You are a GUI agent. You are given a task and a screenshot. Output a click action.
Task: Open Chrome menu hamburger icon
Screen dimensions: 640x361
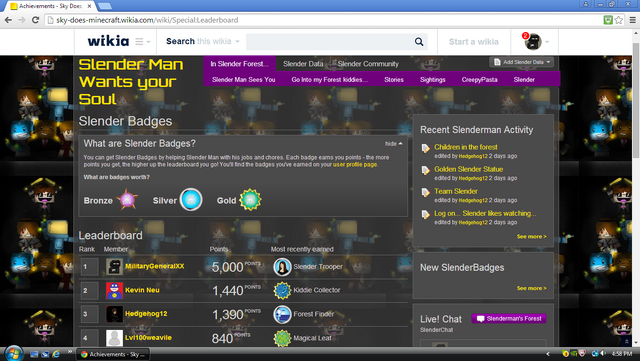coord(632,20)
